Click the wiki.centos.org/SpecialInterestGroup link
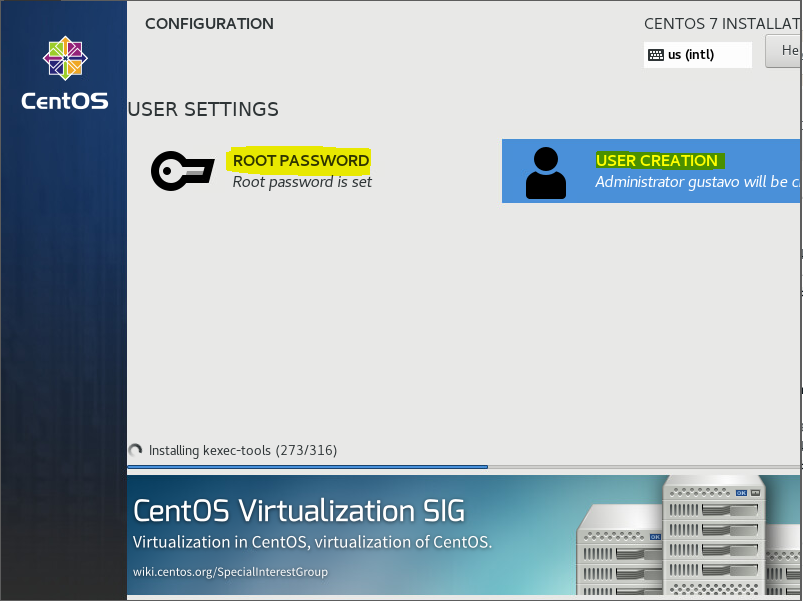This screenshot has width=803, height=601. click(x=230, y=572)
